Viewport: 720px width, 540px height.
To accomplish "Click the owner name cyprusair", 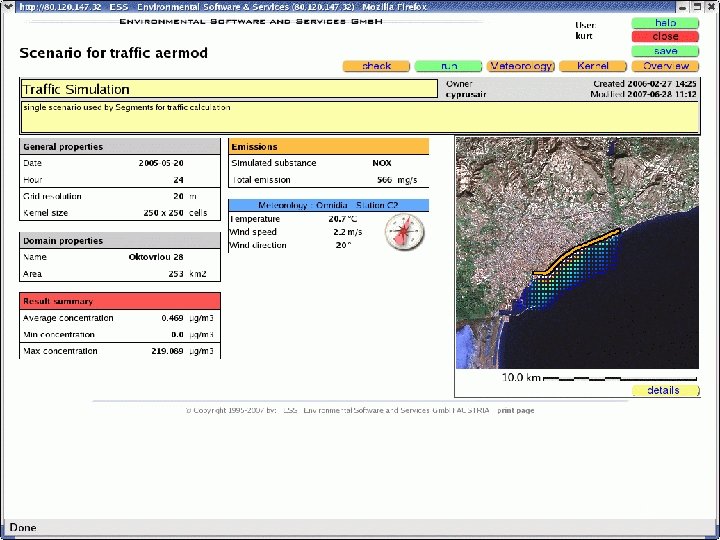I will [466, 95].
